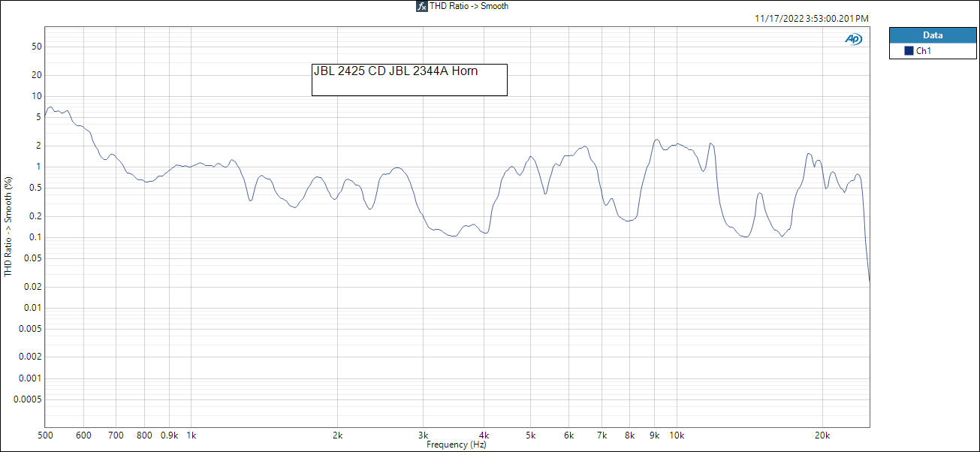This screenshot has width=980, height=452.
Task: Click the 500 label on the frequency axis
Action: click(x=45, y=435)
